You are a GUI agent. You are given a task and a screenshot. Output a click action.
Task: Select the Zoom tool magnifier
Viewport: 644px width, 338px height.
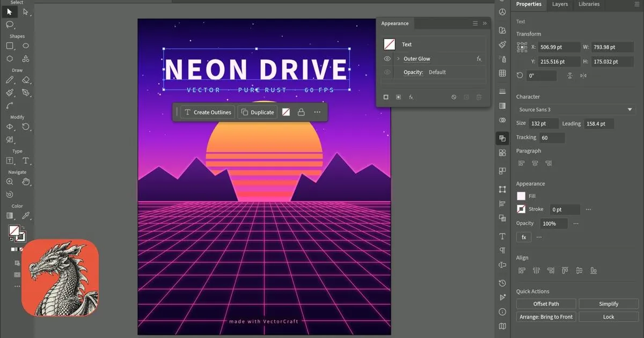coord(10,182)
